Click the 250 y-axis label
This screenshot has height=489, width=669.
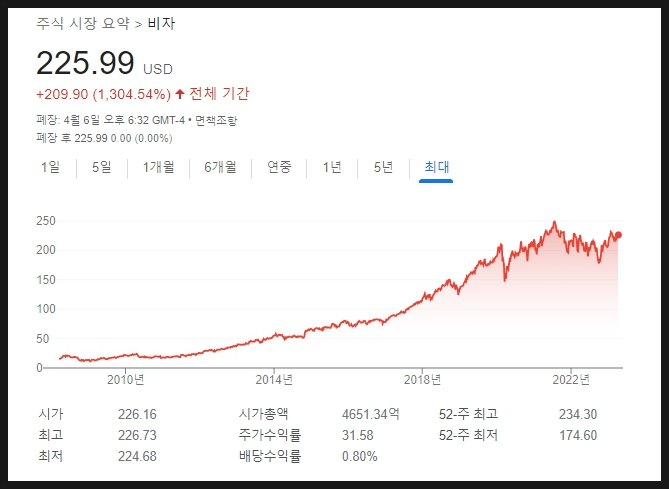click(x=46, y=221)
